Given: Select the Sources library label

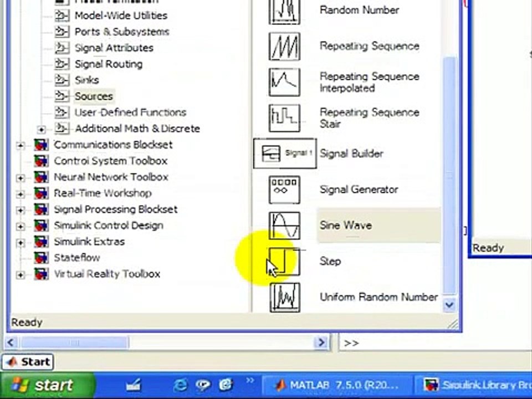Looking at the screenshot, I should click(94, 96).
